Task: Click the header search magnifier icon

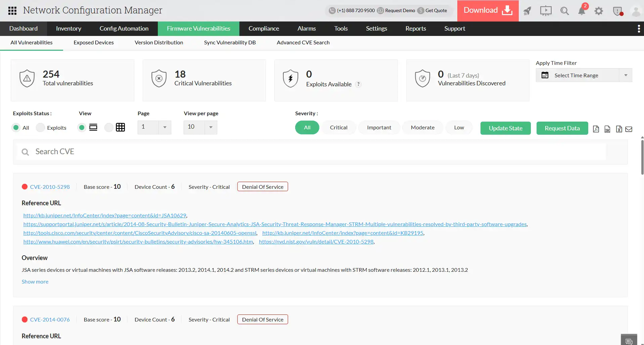Action: point(564,11)
